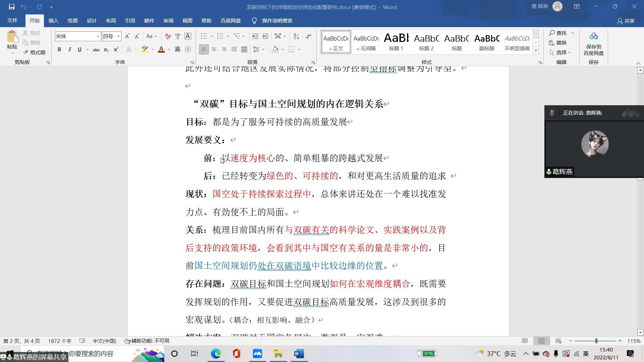Click the 替换 button
The height and width of the screenshot is (362, 644).
(x=558, y=43)
